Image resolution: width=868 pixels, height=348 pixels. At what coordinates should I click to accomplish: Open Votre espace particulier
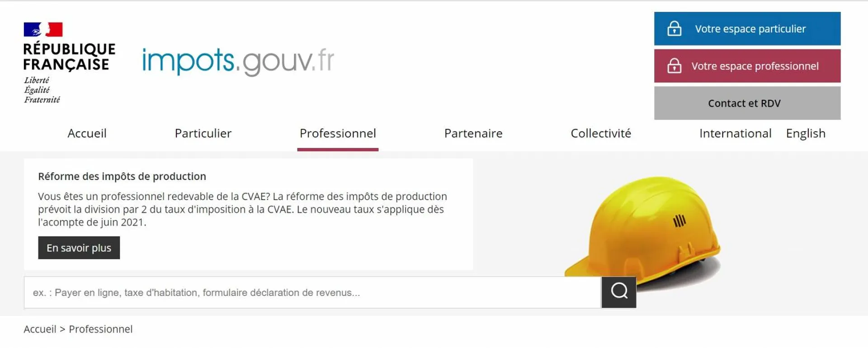pos(747,28)
